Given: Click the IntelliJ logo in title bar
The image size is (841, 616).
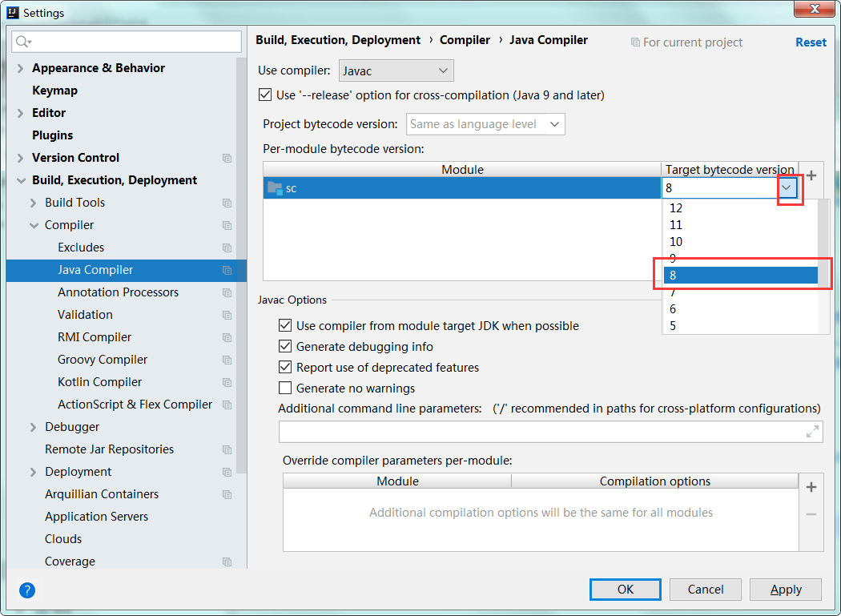Looking at the screenshot, I should tap(14, 12).
